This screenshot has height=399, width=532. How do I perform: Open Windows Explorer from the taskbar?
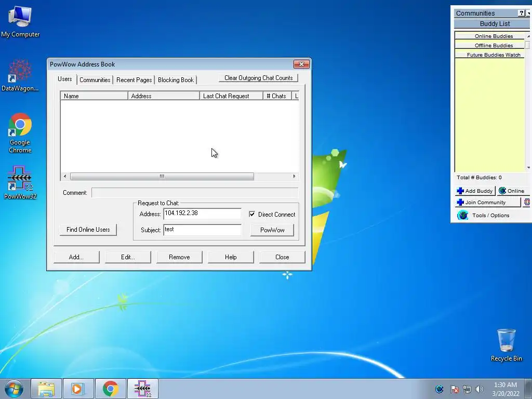click(x=46, y=389)
